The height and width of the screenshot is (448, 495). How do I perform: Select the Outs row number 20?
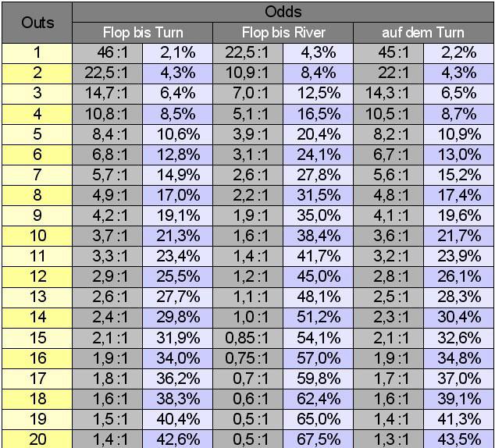click(37, 439)
